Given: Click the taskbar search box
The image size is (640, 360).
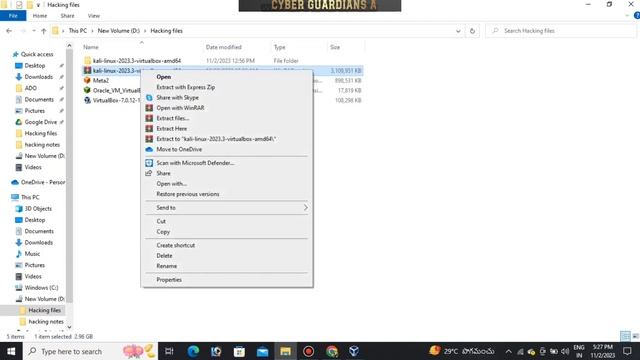Looking at the screenshot, I should (90, 351).
